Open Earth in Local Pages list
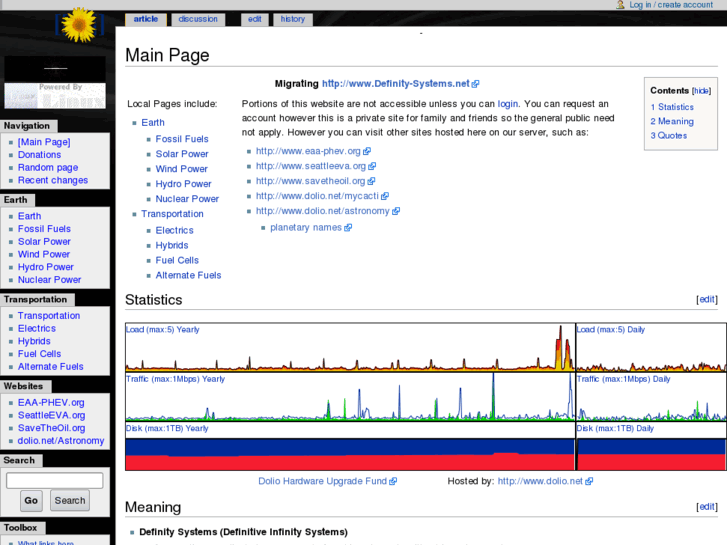Image resolution: width=727 pixels, height=545 pixels. 153,123
